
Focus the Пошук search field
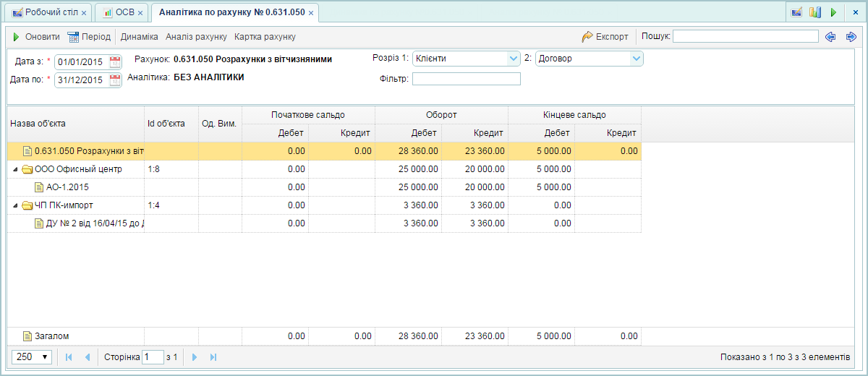pos(746,36)
